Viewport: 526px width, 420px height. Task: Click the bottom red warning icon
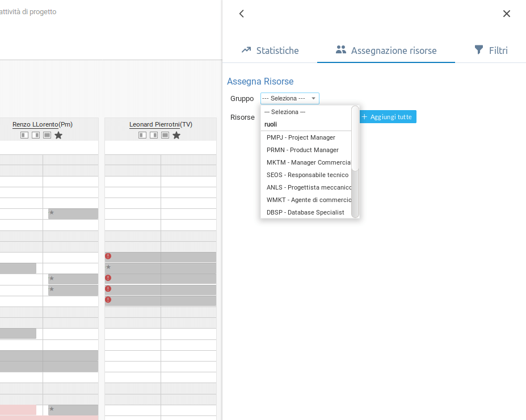[108, 300]
